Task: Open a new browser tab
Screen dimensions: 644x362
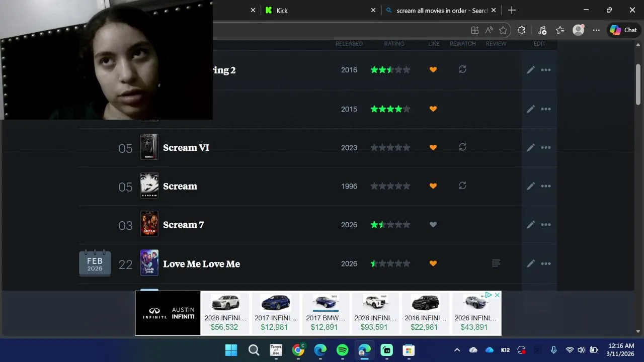Action: [x=512, y=10]
